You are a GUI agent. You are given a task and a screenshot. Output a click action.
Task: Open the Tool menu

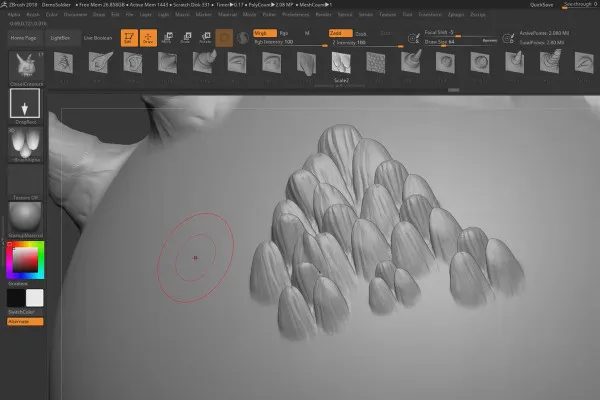(408, 15)
